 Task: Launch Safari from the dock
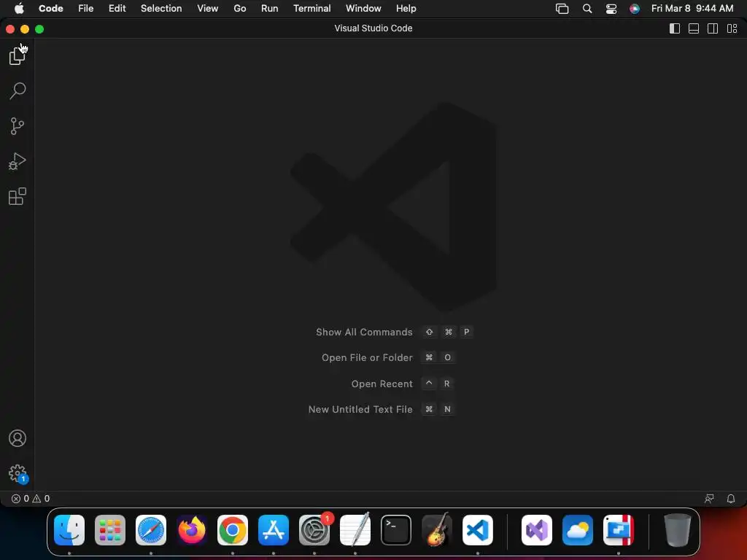(x=151, y=529)
